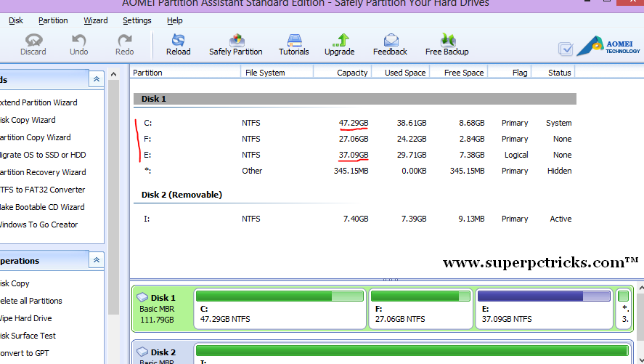The height and width of the screenshot is (364, 644).
Task: Choose the Wipe Hard Drive operation
Action: click(x=26, y=318)
